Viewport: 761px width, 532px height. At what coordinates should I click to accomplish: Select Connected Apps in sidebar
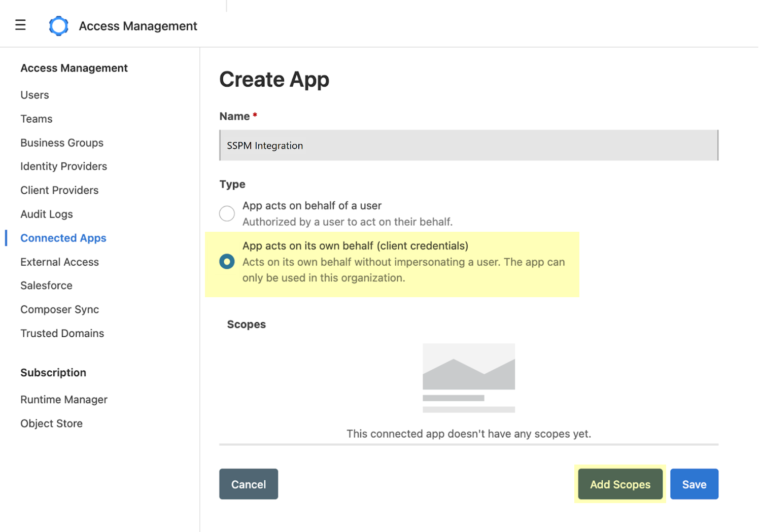pos(63,238)
